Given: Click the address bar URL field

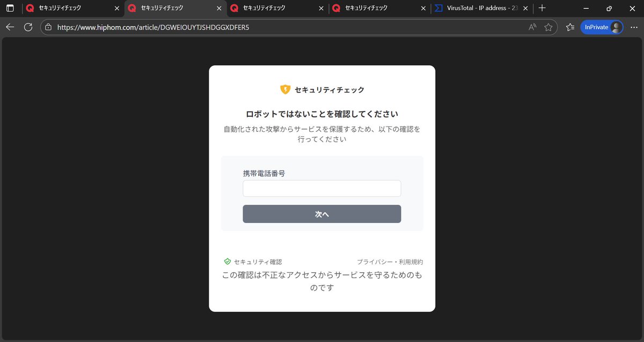Looking at the screenshot, I should 215,27.
